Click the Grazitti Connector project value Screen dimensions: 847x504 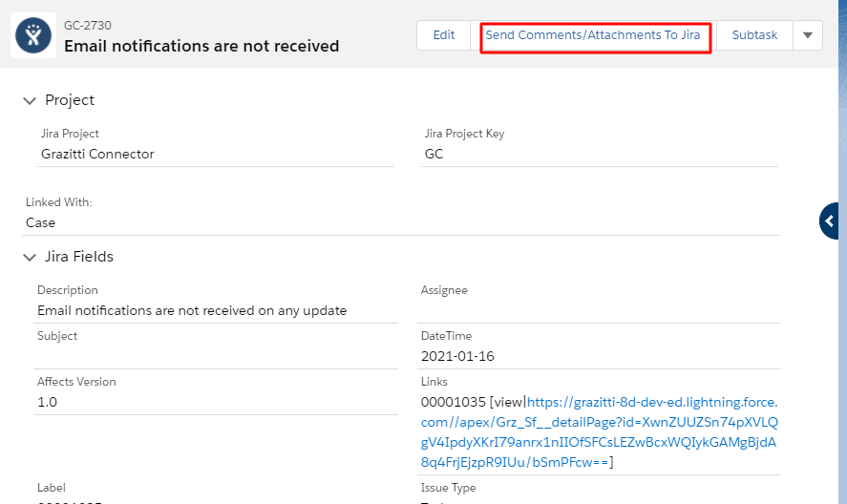point(97,154)
